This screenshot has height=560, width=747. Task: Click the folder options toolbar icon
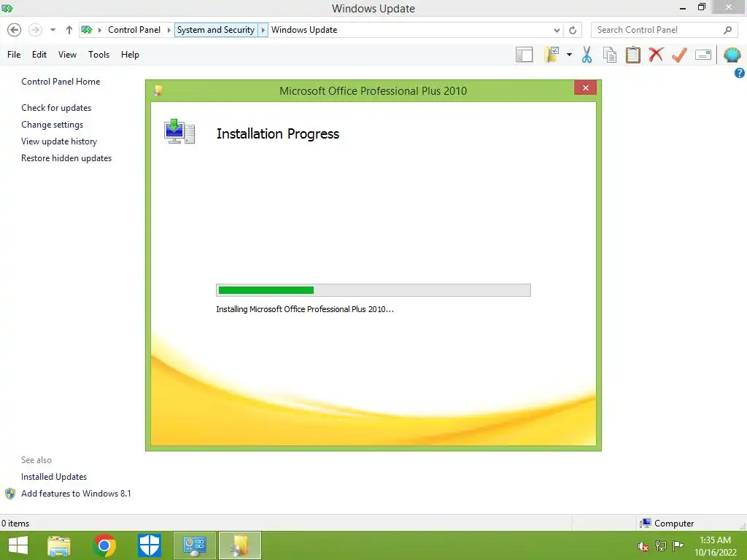(552, 55)
